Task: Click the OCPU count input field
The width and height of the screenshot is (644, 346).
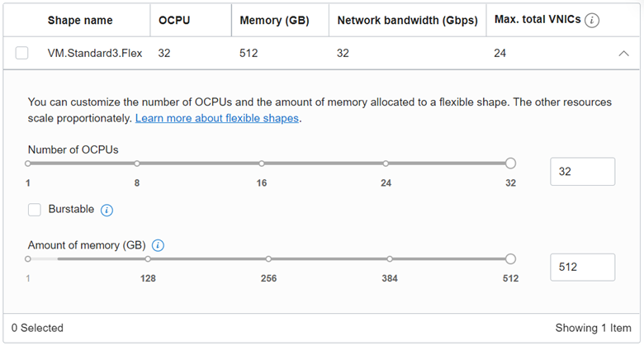Action: click(582, 172)
